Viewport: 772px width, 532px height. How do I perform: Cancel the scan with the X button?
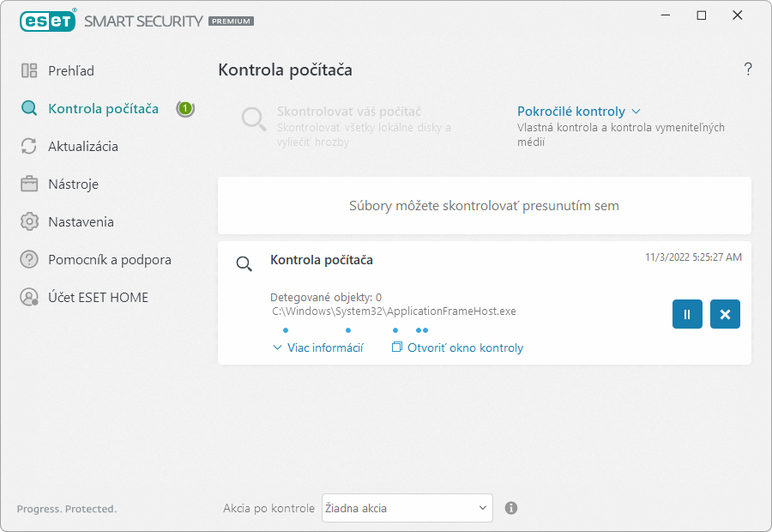[x=725, y=314]
